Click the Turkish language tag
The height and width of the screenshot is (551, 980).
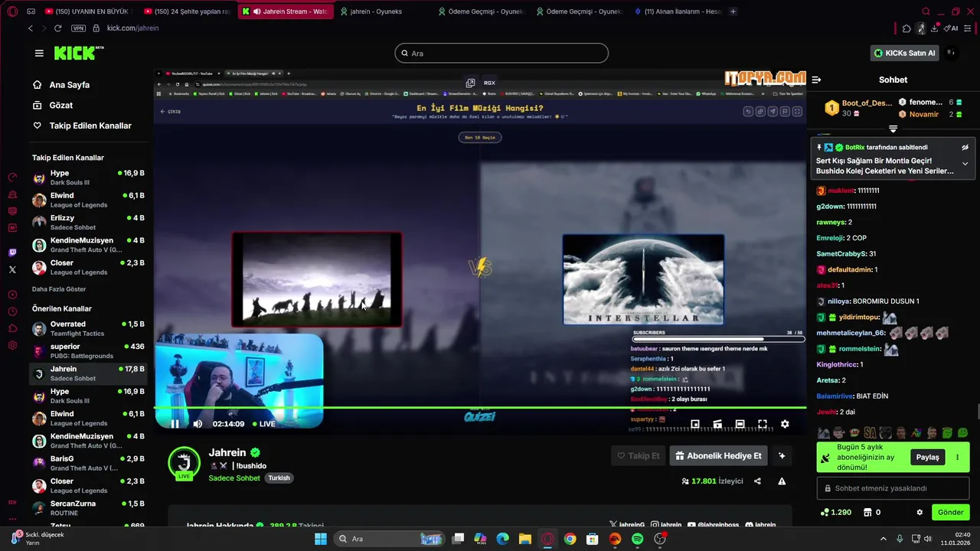[x=279, y=478]
